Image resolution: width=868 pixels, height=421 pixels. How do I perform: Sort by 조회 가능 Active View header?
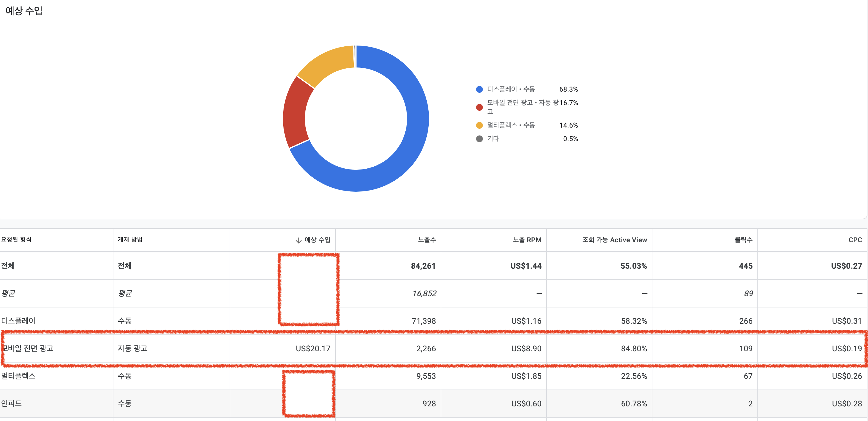[x=614, y=240]
